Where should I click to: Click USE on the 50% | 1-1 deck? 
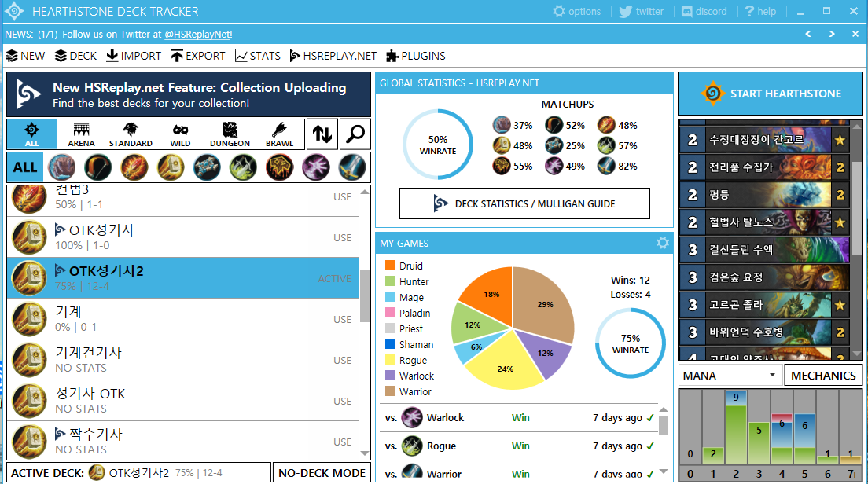342,197
